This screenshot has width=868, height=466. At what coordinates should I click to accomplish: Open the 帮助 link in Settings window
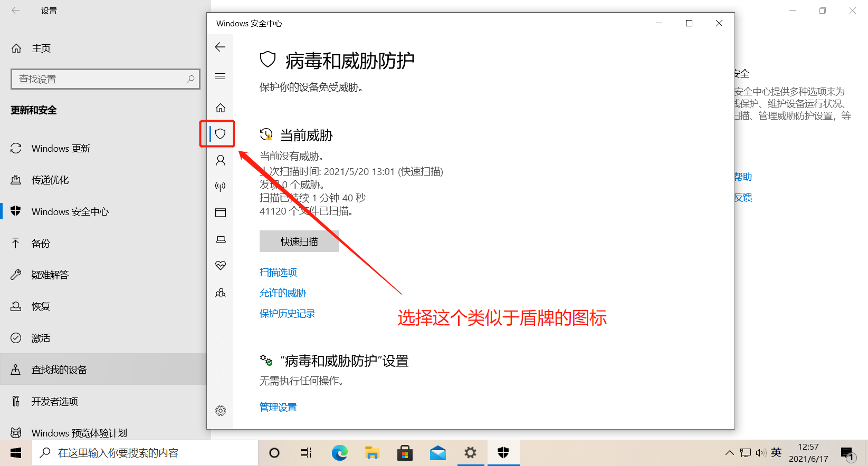click(x=743, y=177)
